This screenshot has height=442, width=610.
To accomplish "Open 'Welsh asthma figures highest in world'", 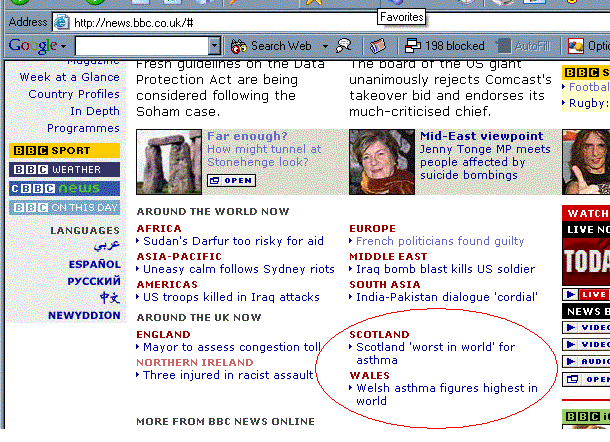I will pos(447,395).
